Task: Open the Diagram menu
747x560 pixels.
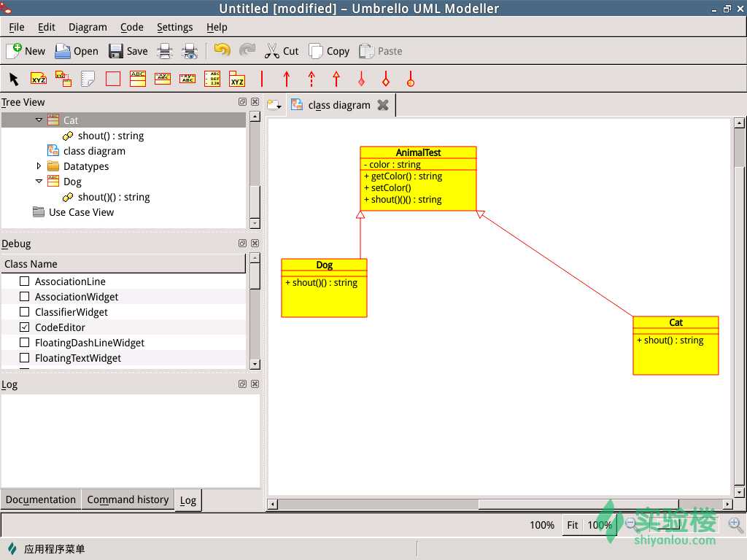Action: tap(88, 27)
